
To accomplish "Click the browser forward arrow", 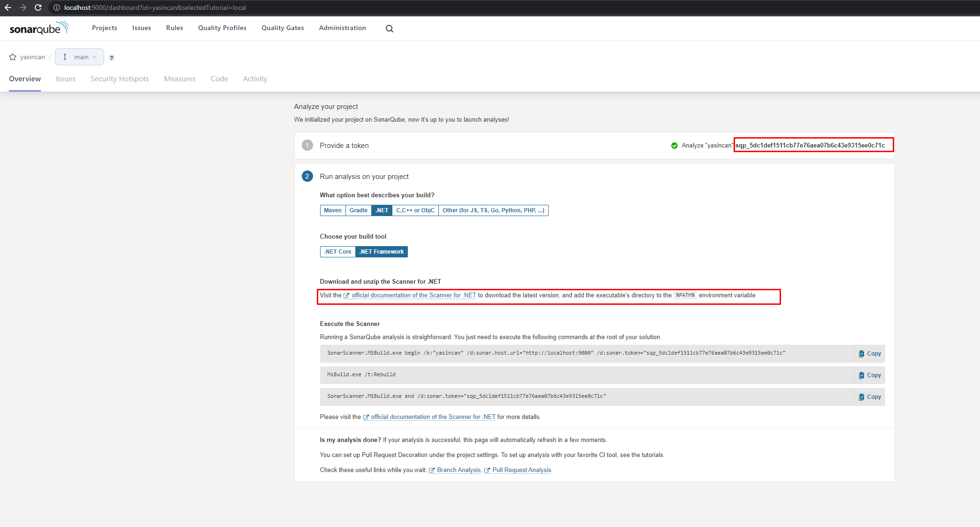I will pos(23,8).
